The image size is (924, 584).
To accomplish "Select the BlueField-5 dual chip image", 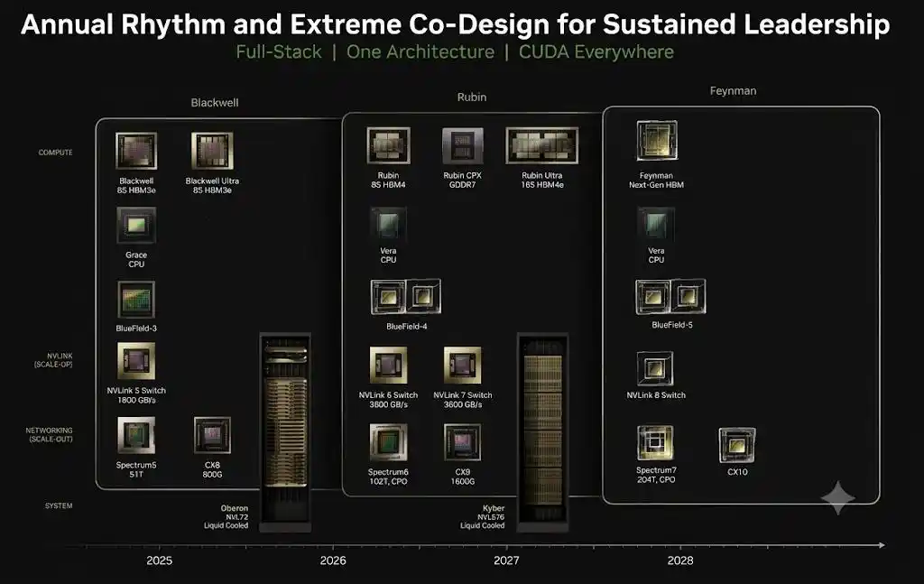I will tap(670, 296).
